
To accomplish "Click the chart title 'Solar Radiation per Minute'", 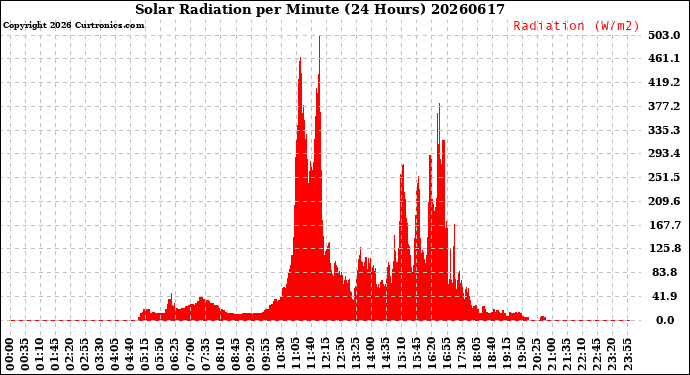I will pyautogui.click(x=237, y=9).
